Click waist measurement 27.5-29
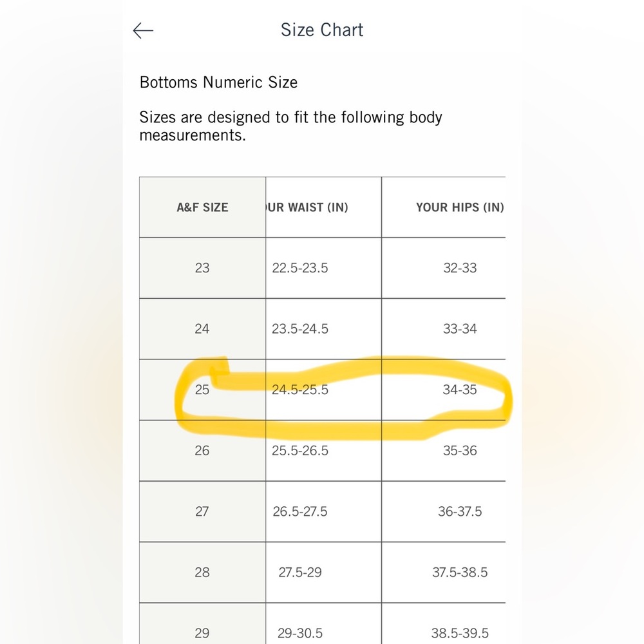Viewport: 644px width, 644px height. click(300, 572)
